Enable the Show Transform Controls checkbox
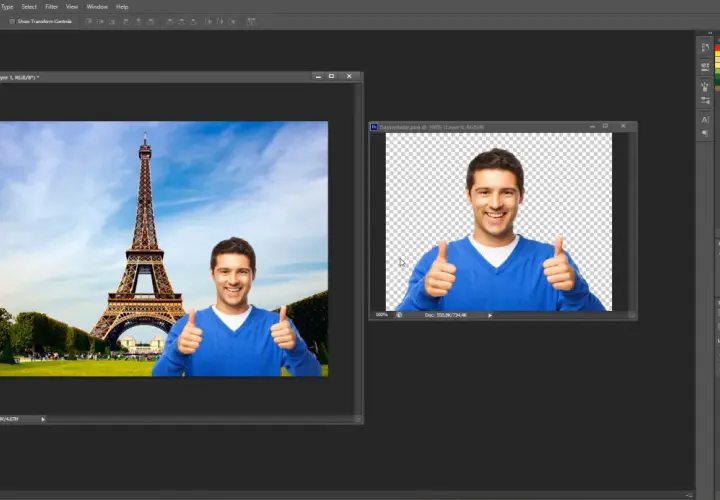This screenshot has height=500, width=720. pyautogui.click(x=12, y=22)
